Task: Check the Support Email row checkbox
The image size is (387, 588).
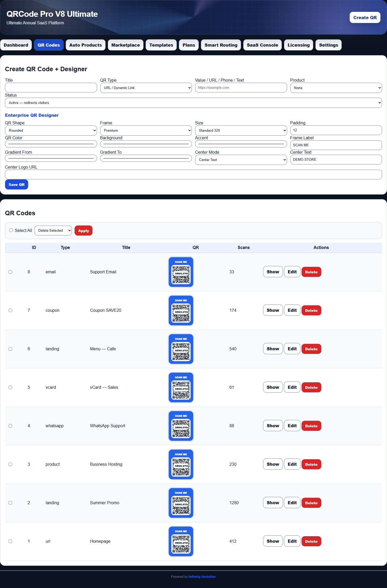Action: [10, 272]
